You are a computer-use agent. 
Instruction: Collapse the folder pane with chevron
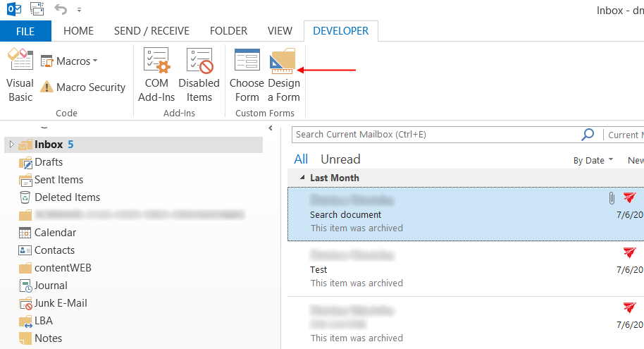[x=271, y=128]
